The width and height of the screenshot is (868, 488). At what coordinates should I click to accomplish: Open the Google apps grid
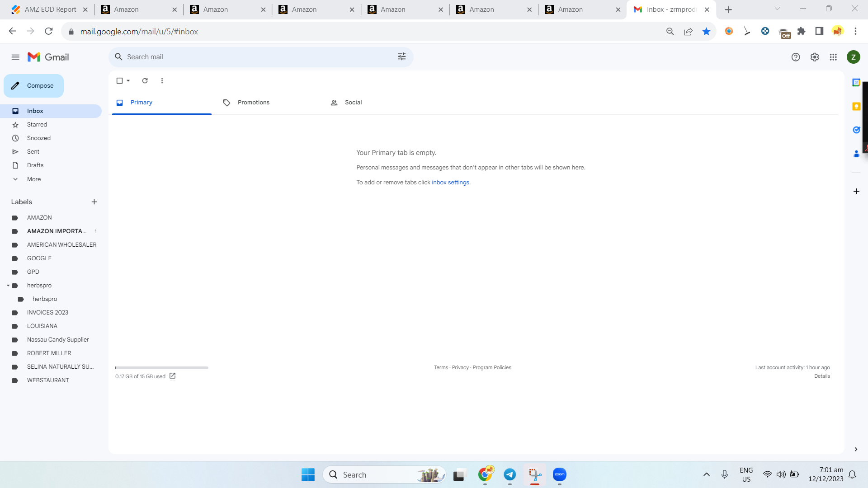[x=833, y=57]
